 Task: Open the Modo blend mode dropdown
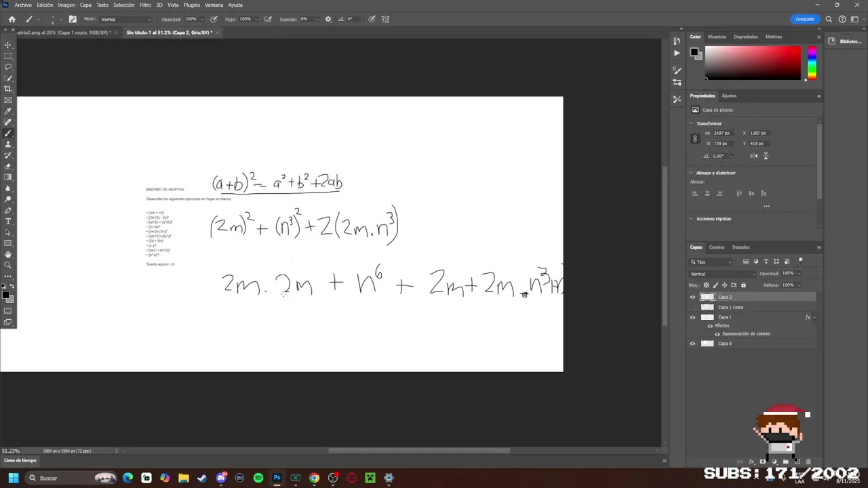coord(126,19)
